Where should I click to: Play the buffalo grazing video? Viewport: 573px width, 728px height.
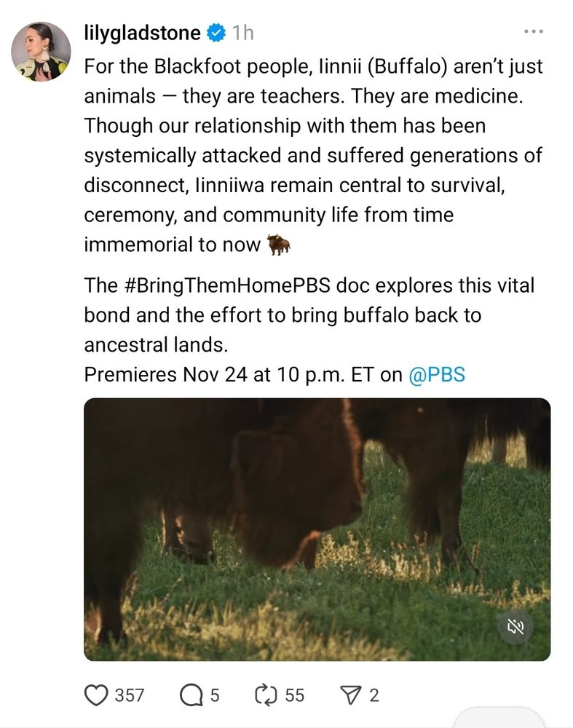pos(317,529)
